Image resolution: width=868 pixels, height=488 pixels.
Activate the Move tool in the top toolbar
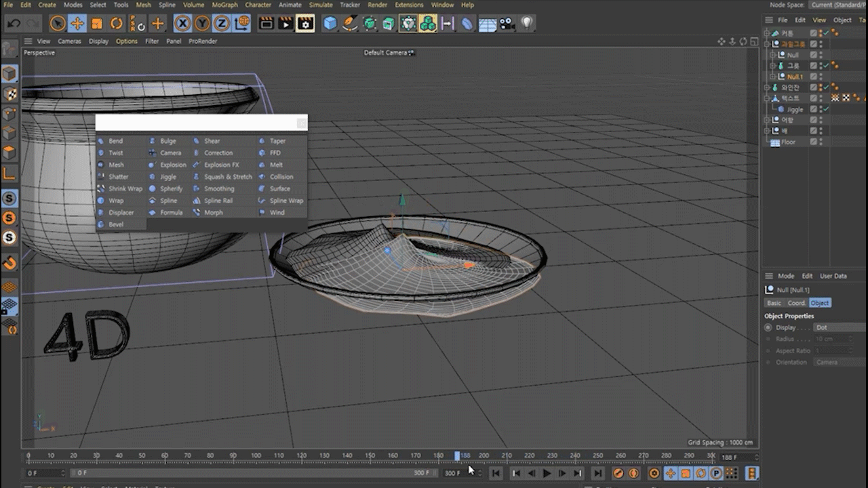click(x=77, y=24)
